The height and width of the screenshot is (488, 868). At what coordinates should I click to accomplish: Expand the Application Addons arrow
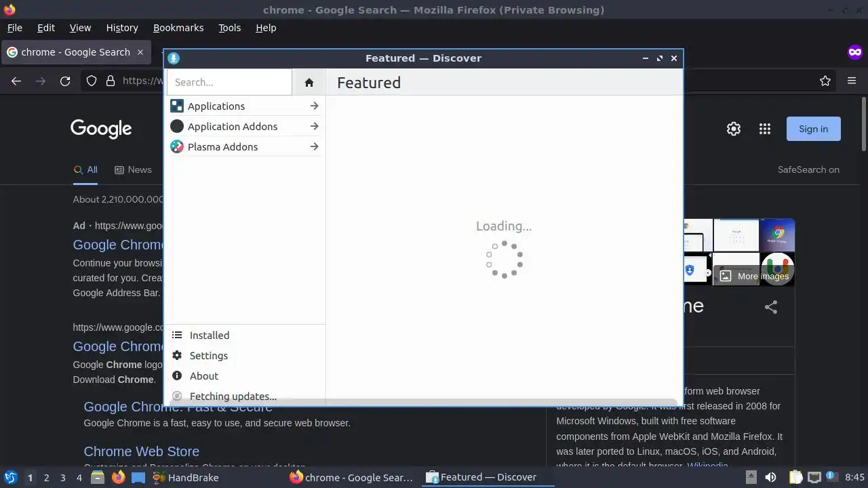point(314,126)
